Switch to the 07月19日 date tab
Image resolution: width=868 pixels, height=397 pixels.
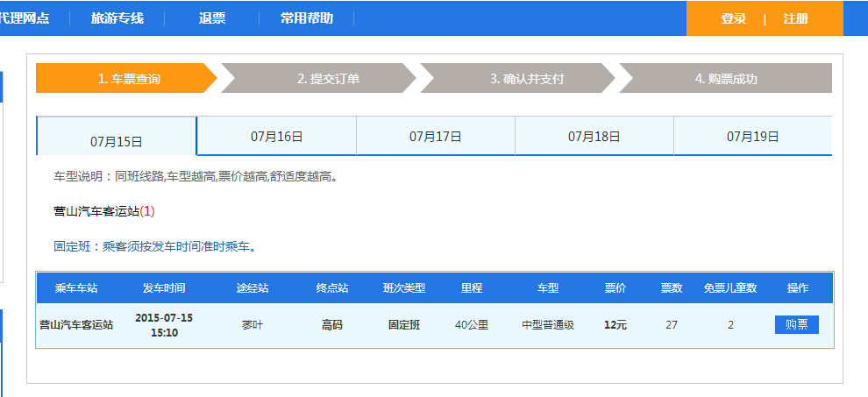(x=752, y=136)
